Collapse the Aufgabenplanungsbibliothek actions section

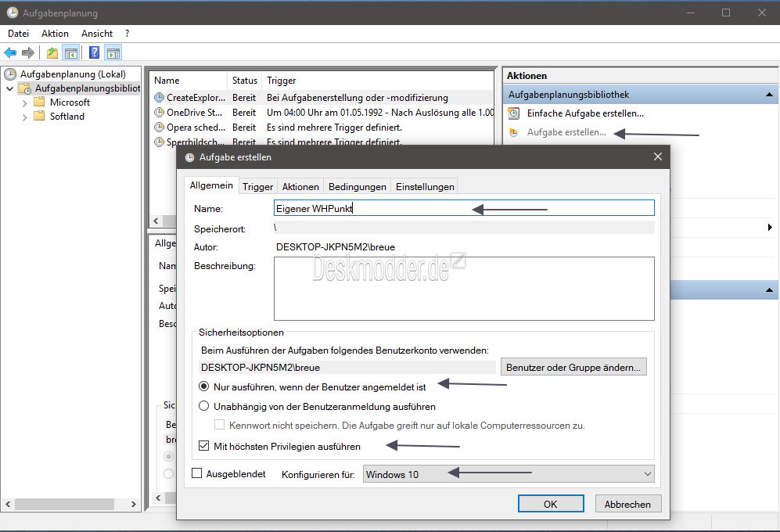pyautogui.click(x=769, y=95)
